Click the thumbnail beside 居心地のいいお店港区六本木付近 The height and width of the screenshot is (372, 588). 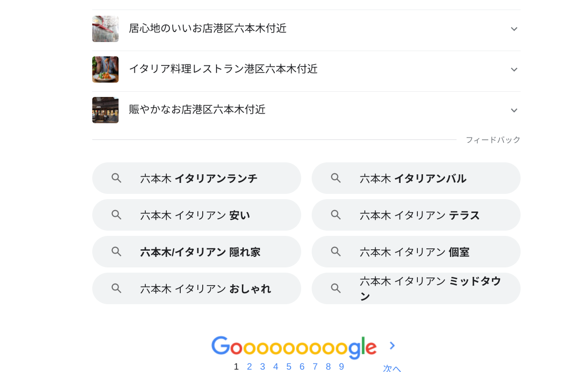pyautogui.click(x=105, y=29)
